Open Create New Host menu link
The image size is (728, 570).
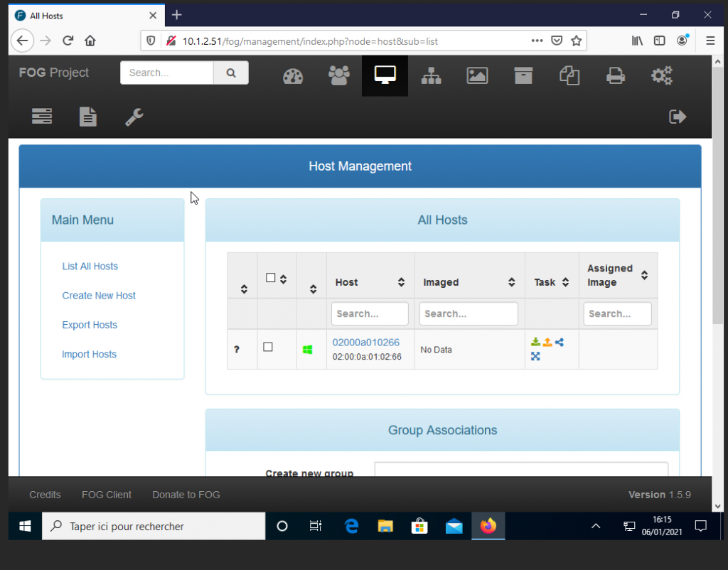99,295
